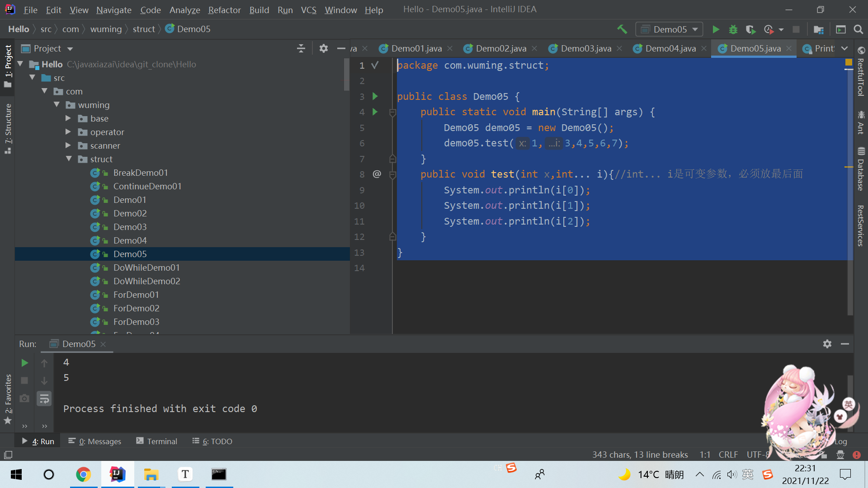Image resolution: width=868 pixels, height=488 pixels.
Task: Start debugging with the bug icon
Action: coord(733,29)
